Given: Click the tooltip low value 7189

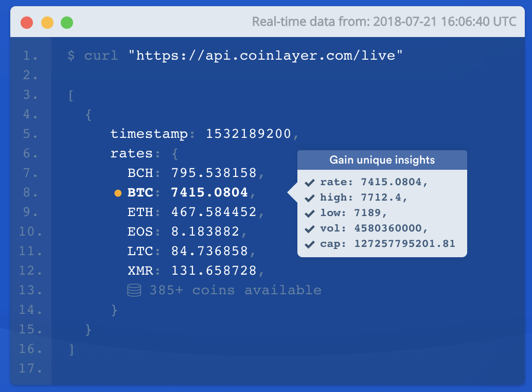Looking at the screenshot, I should click(x=367, y=213).
